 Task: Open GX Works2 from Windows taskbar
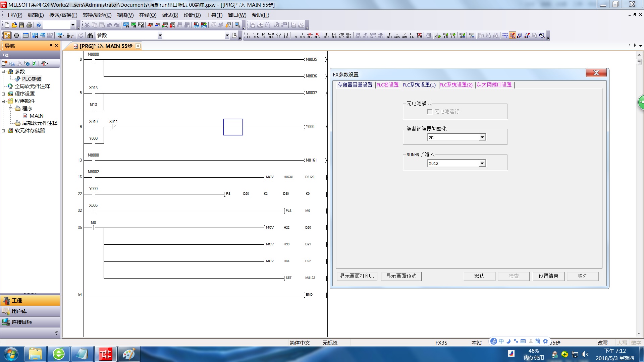pyautogui.click(x=105, y=354)
